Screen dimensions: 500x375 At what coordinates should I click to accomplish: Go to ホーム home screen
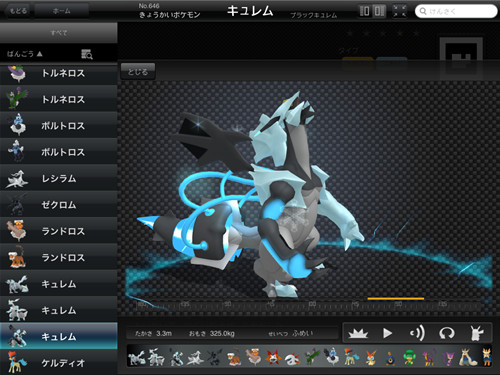click(x=62, y=11)
